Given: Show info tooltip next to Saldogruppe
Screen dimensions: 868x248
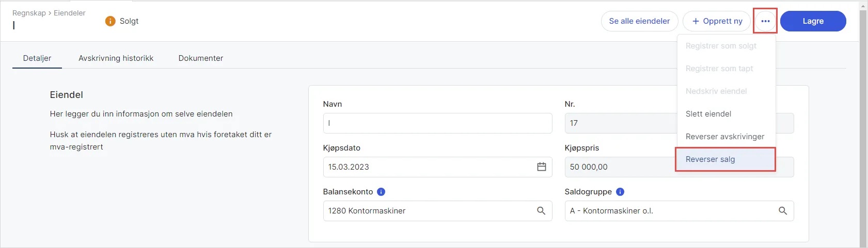Looking at the screenshot, I should [x=620, y=192].
